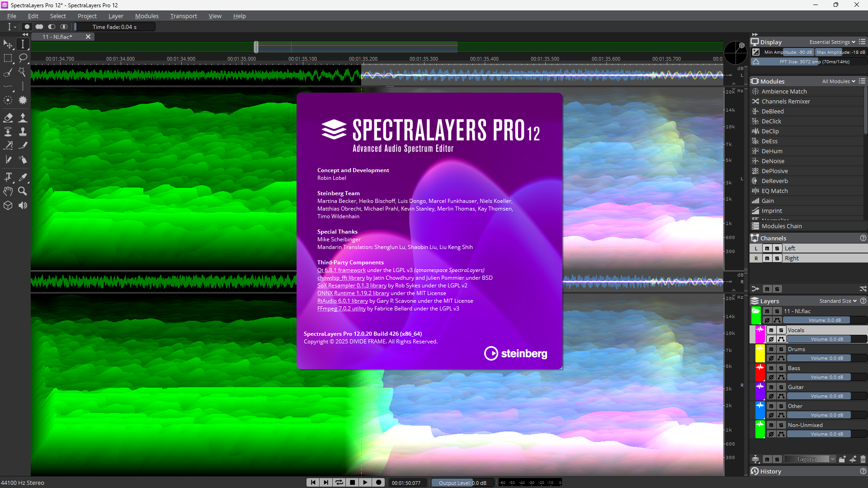Select the Rectangular Selection tool

tap(8, 58)
